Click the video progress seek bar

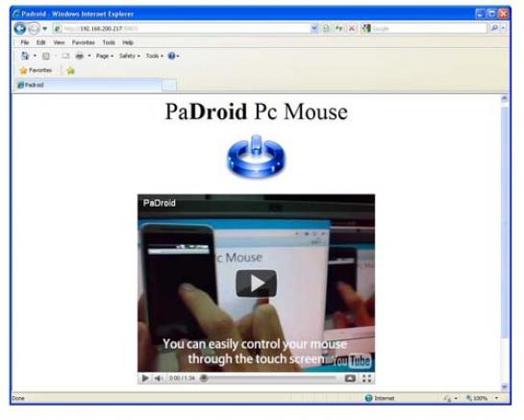point(269,379)
